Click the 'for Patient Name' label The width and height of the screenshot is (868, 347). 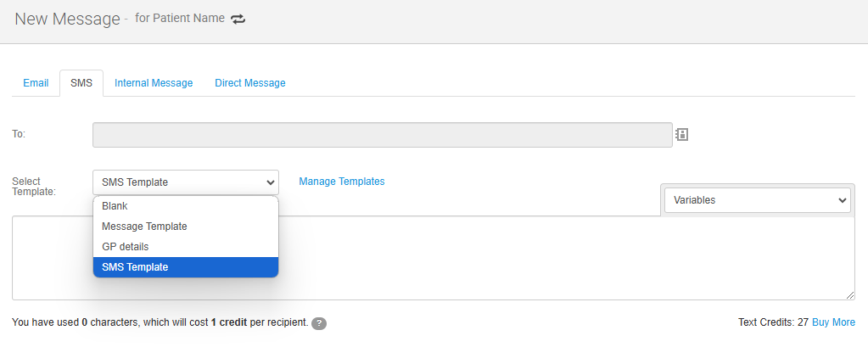pos(179,19)
